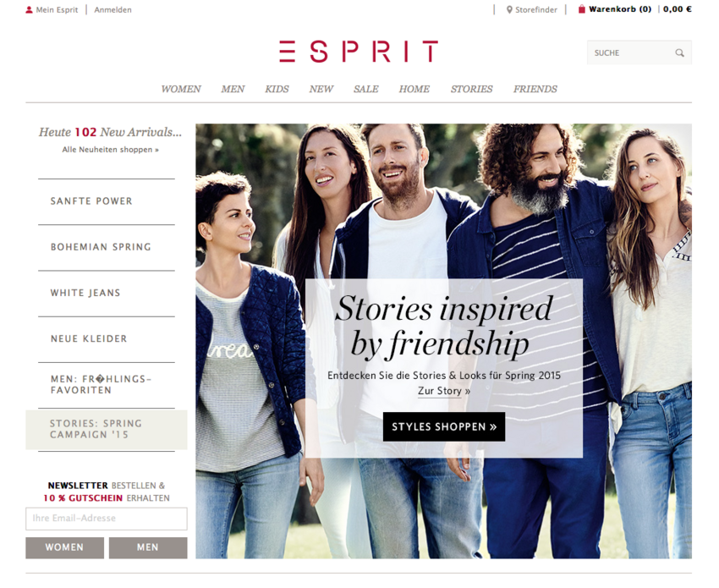Click Alle Neuheiten shoppen link
719x588 pixels.
point(111,150)
